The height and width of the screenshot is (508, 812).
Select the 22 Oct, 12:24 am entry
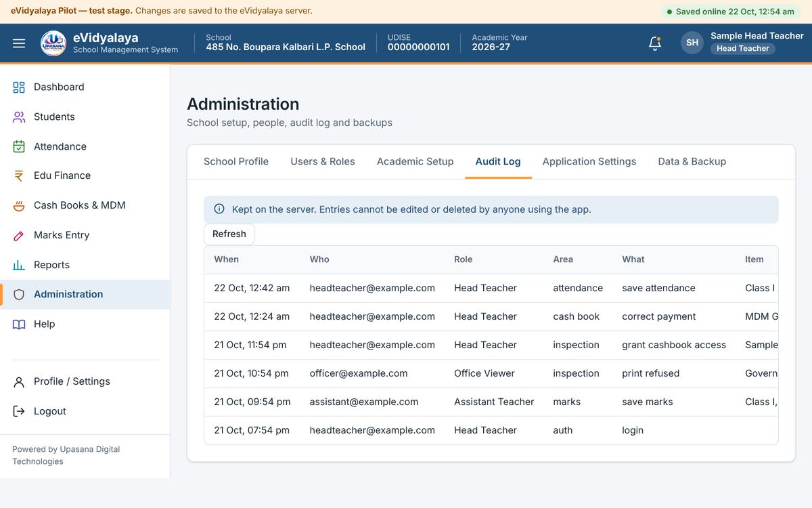tap(491, 316)
